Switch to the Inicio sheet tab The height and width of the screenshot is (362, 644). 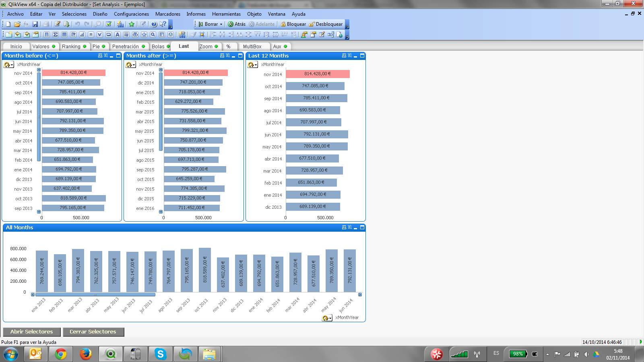click(16, 46)
